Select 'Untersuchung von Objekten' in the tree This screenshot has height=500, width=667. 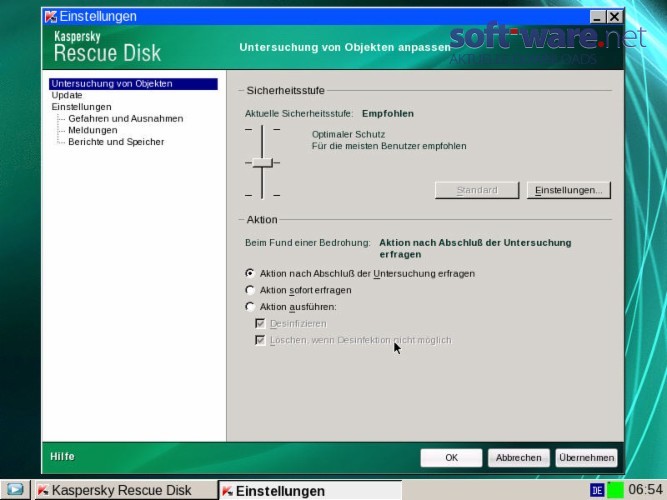point(133,83)
